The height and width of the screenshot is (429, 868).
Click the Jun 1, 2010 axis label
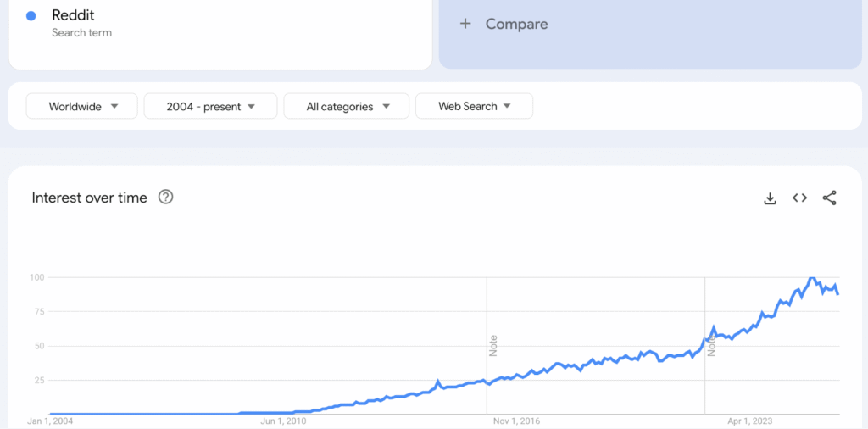[283, 421]
